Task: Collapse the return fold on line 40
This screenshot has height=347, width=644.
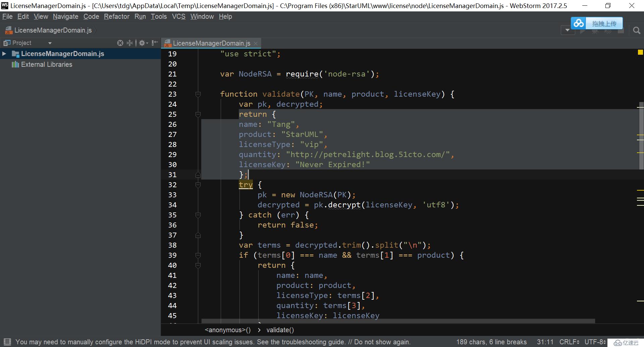Action: click(x=198, y=265)
